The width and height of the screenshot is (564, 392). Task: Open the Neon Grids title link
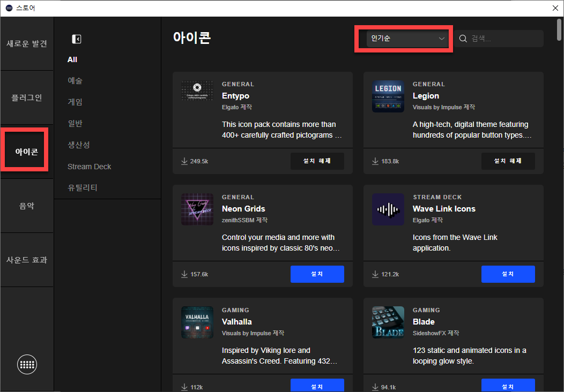click(243, 209)
